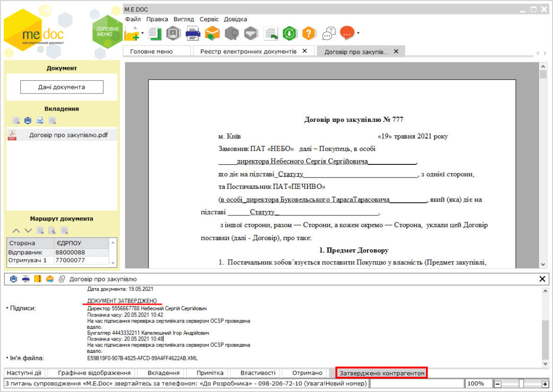Click orange envelope icon in bottom panel header
This screenshot has width=553, height=392.
pos(50,279)
